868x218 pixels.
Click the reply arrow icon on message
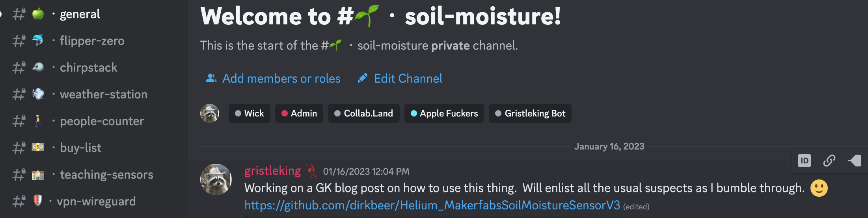click(854, 161)
